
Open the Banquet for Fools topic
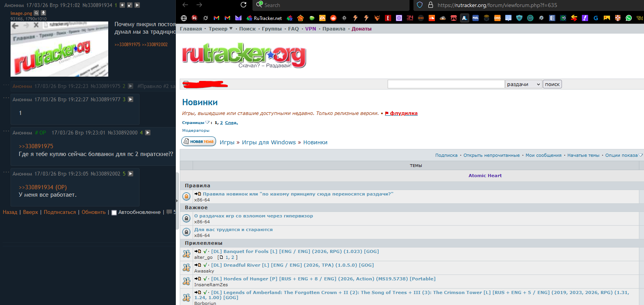click(295, 251)
